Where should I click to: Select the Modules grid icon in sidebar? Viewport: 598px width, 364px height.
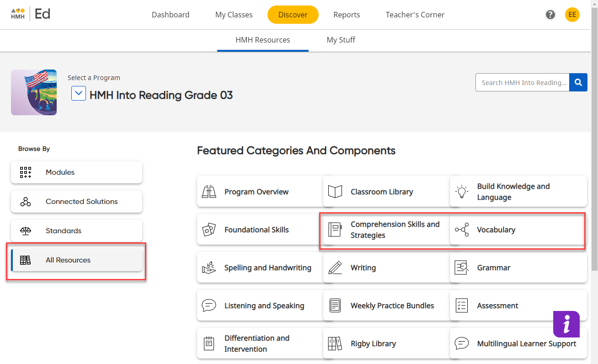click(25, 172)
